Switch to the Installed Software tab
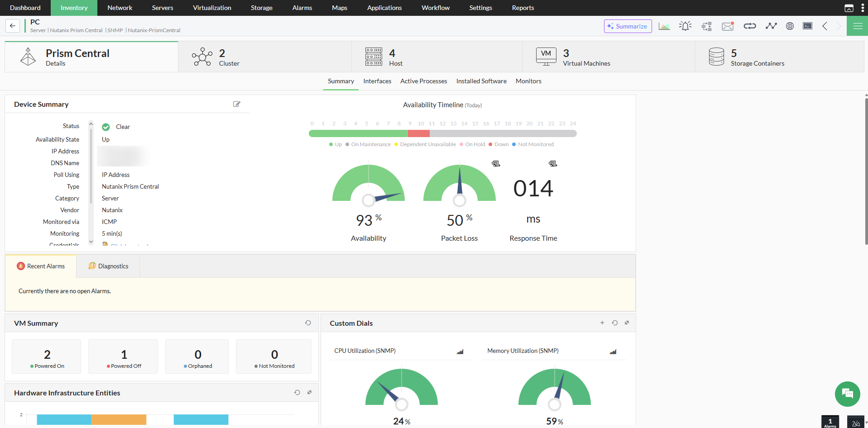This screenshot has height=428, width=868. point(481,81)
